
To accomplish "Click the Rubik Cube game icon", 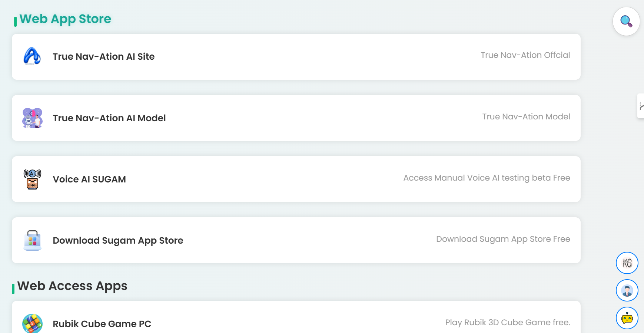I will pyautogui.click(x=32, y=323).
